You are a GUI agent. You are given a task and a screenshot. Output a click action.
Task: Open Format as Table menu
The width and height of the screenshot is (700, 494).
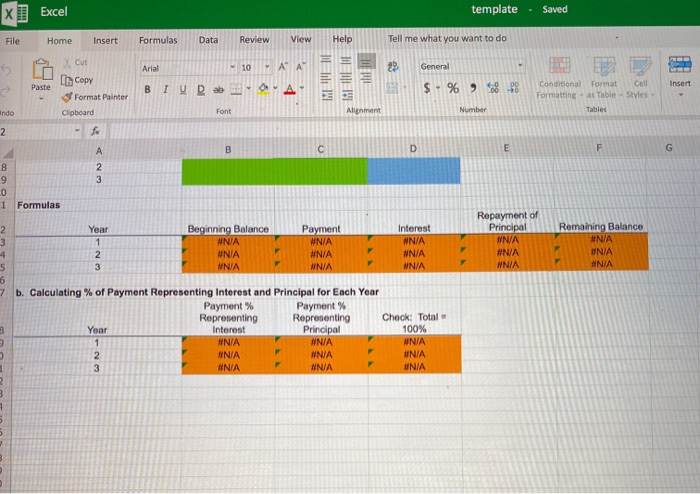[604, 77]
